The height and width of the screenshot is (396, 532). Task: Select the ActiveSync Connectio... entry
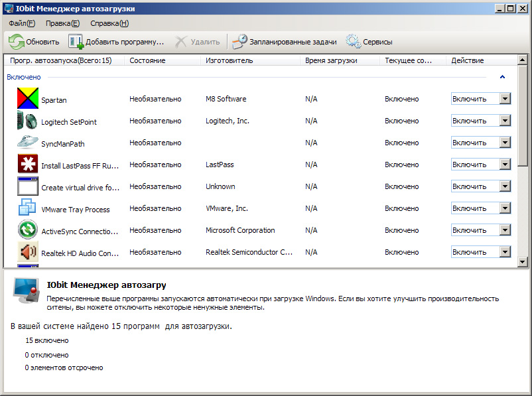(x=80, y=231)
